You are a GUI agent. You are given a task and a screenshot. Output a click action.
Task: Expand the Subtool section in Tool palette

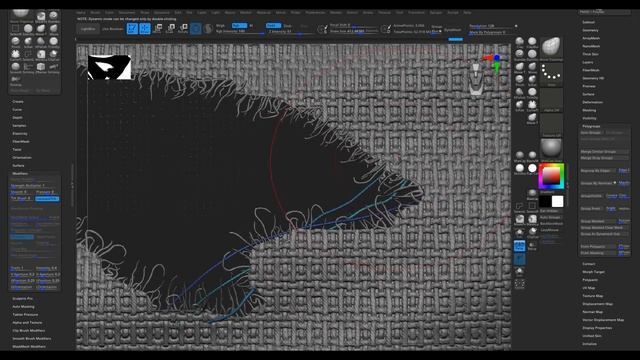coord(589,22)
